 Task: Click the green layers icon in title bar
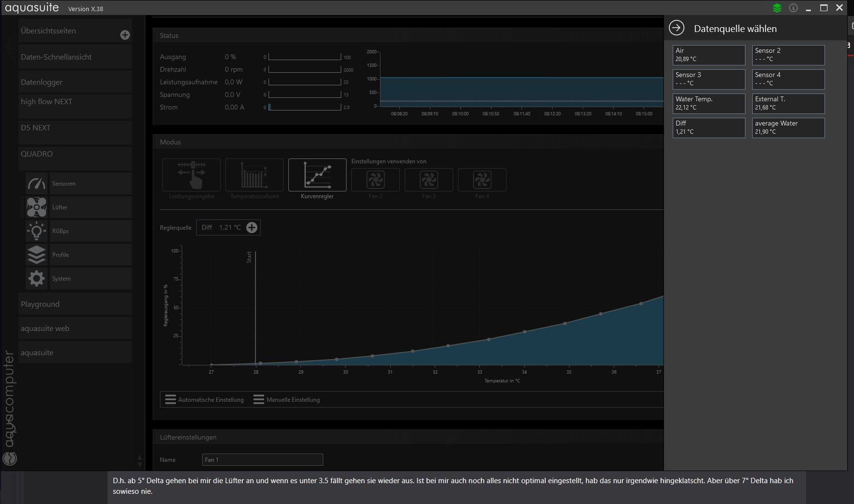777,8
